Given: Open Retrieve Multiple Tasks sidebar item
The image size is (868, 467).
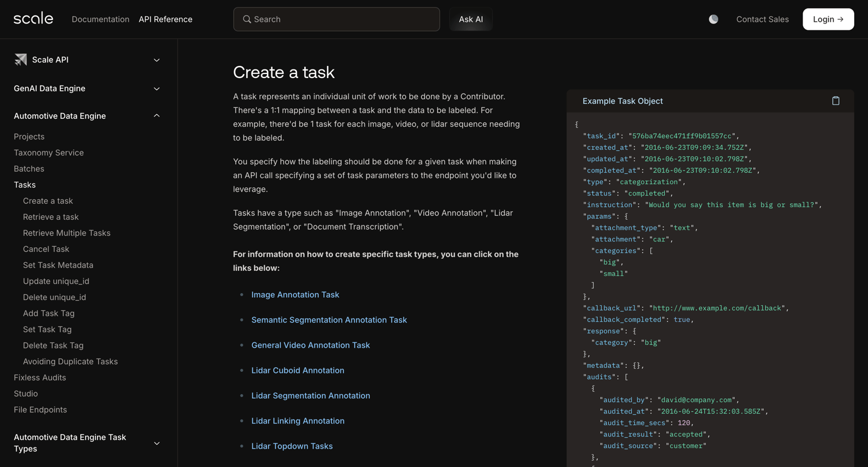Looking at the screenshot, I should 67,233.
